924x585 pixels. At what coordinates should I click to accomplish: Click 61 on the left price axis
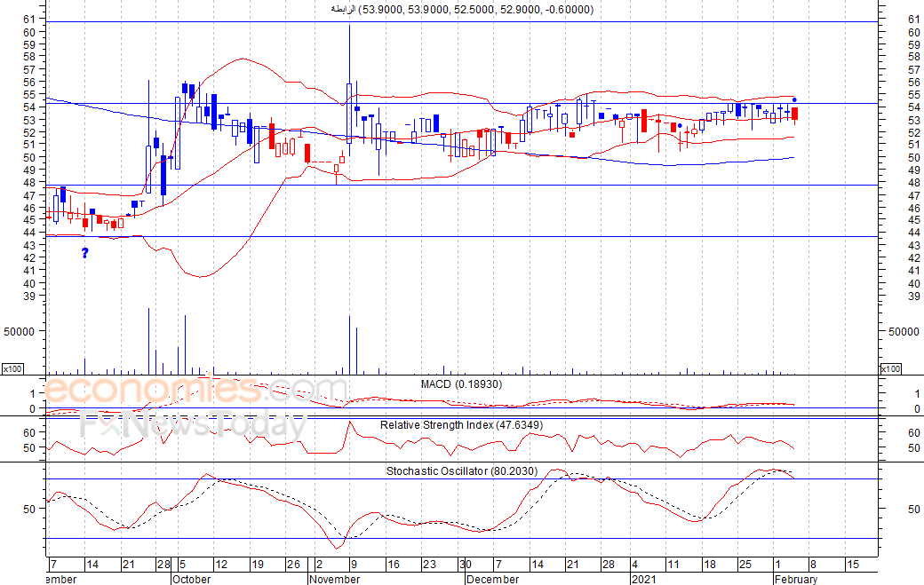[x=29, y=20]
